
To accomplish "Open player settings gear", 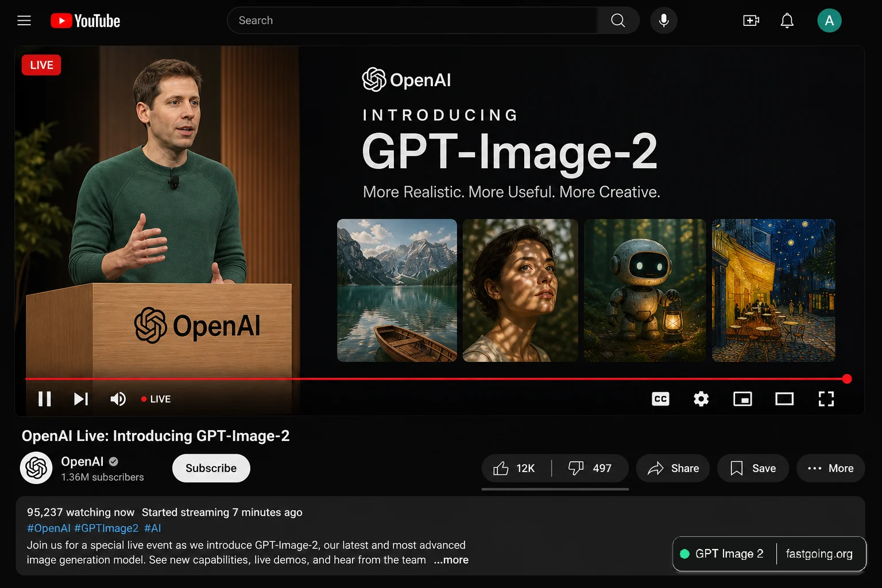I will (x=701, y=399).
